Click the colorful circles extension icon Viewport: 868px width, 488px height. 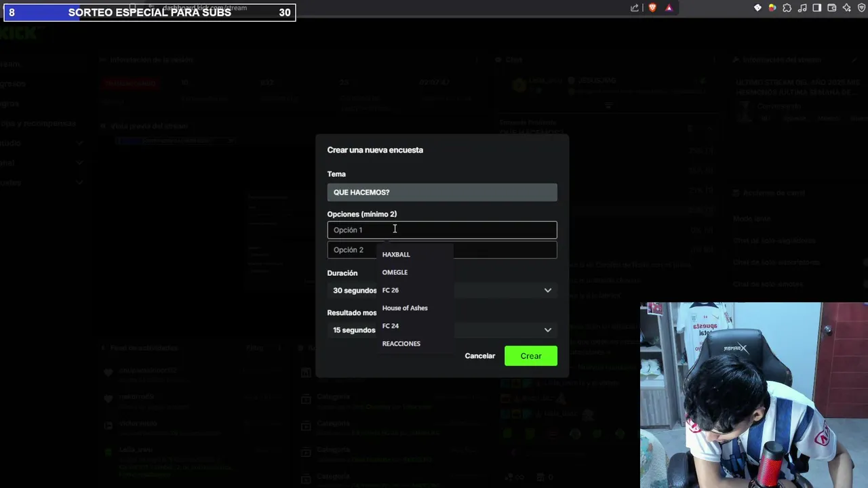(x=772, y=8)
